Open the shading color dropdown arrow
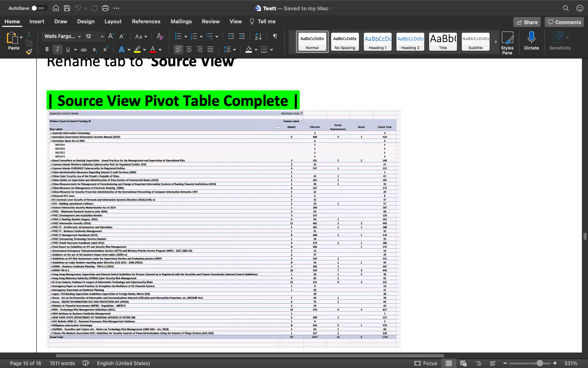The height and width of the screenshot is (368, 588). pos(256,49)
